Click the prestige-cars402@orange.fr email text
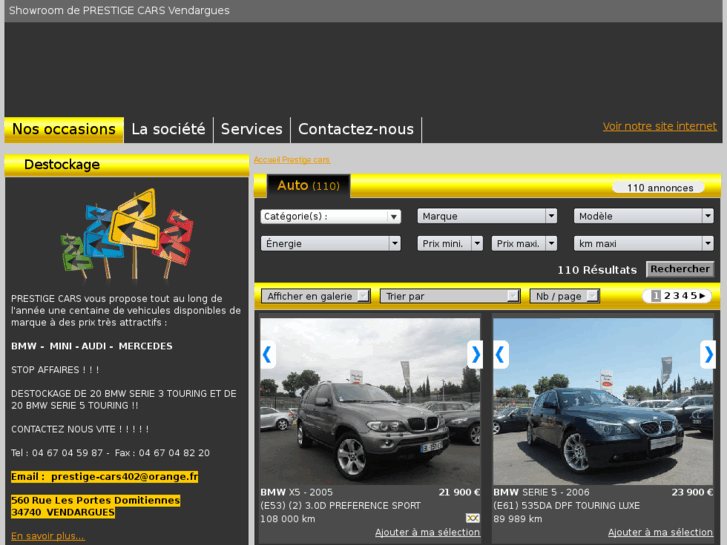 (124, 477)
